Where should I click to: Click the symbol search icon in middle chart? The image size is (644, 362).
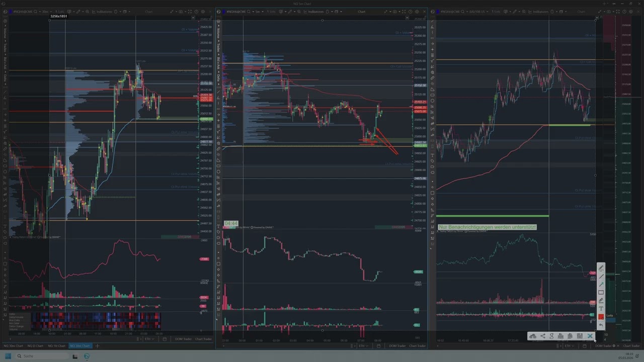249,12
